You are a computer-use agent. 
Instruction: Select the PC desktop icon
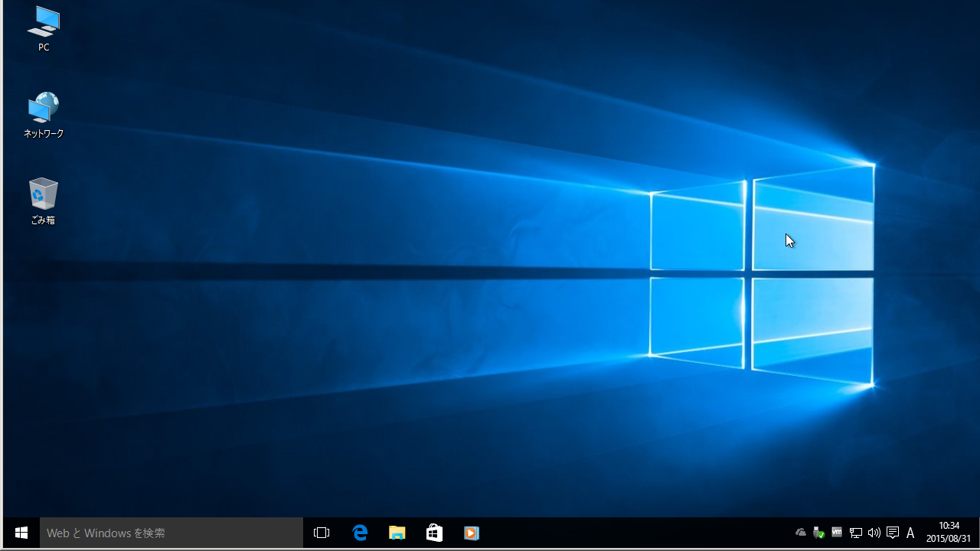click(44, 29)
